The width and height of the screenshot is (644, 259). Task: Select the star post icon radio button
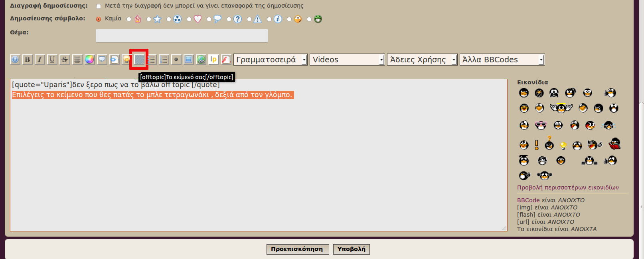tap(149, 19)
